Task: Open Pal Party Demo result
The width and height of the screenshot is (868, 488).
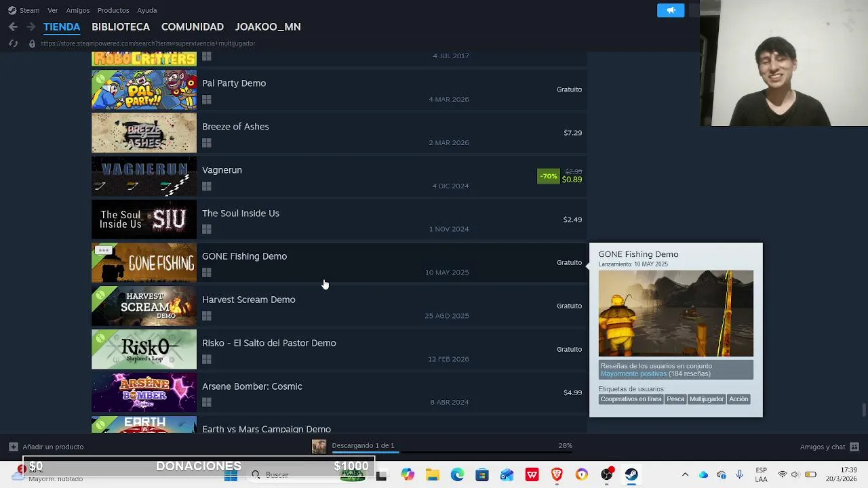Action: [x=339, y=89]
